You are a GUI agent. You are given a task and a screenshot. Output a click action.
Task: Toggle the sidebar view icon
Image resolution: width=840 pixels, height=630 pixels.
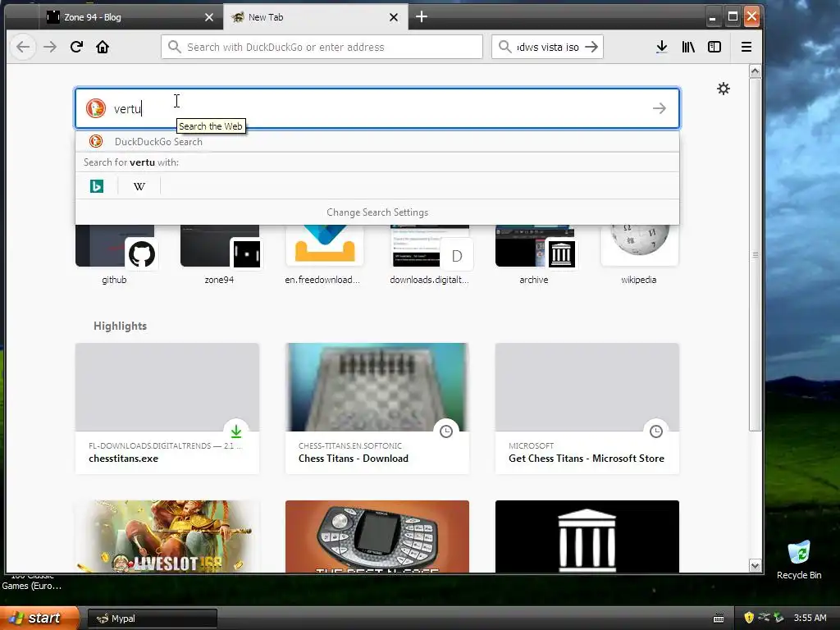click(714, 47)
